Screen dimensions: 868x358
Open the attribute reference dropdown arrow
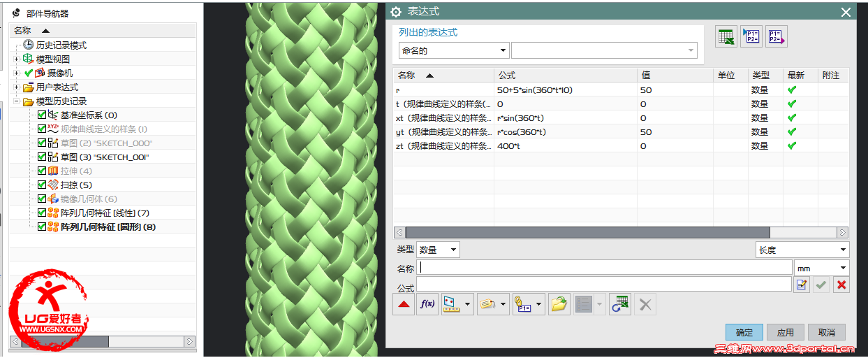point(503,304)
